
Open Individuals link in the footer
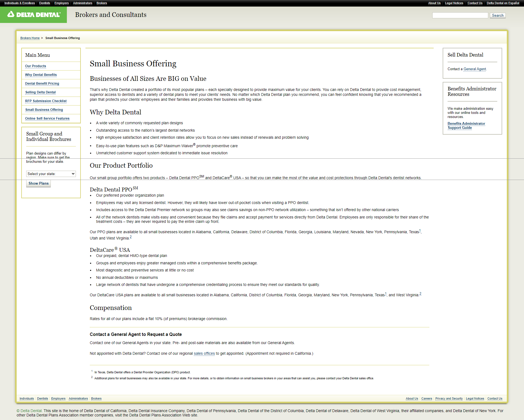(27, 399)
